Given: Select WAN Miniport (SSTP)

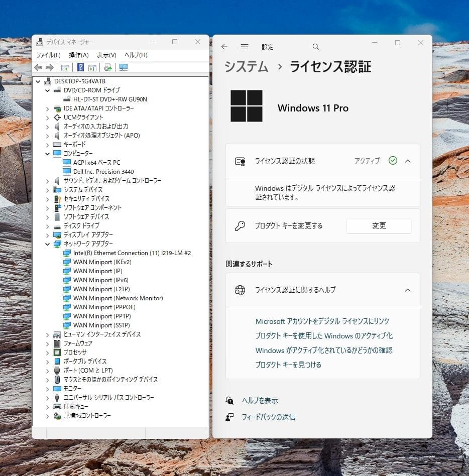Looking at the screenshot, I should coord(102,325).
